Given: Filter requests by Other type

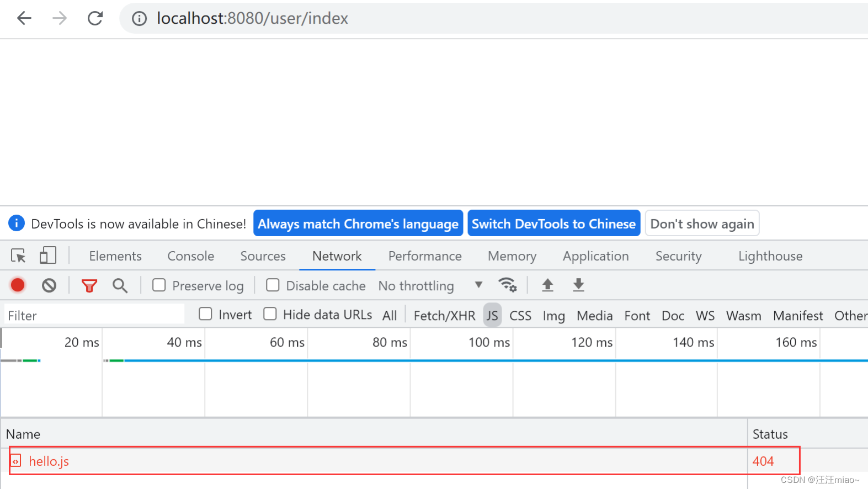Looking at the screenshot, I should coord(850,316).
